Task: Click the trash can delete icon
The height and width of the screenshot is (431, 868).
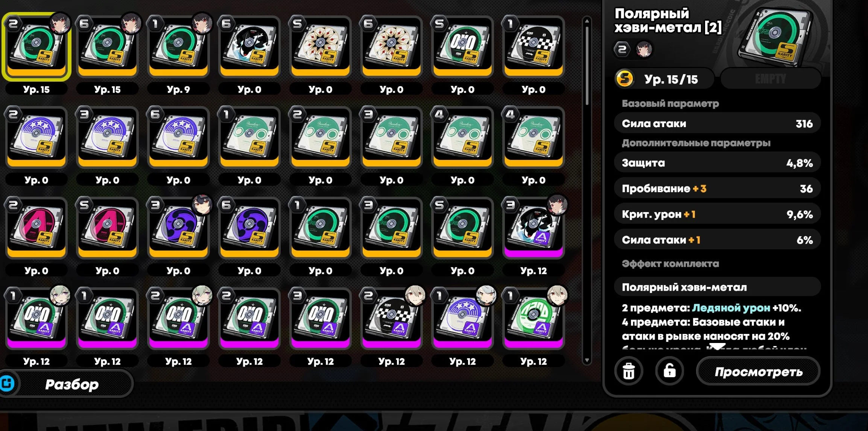Action: [629, 371]
